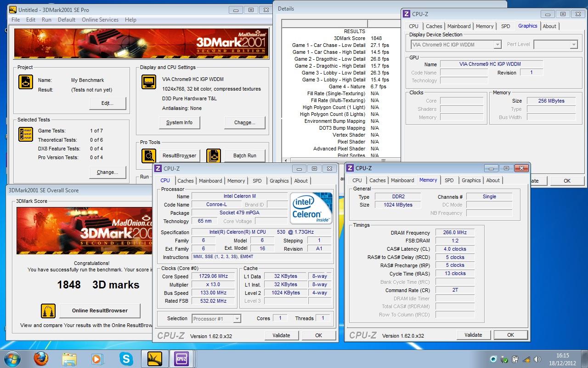Open the Display Device Selection dropdown
Viewport: 588px width, 368px height.
(498, 45)
